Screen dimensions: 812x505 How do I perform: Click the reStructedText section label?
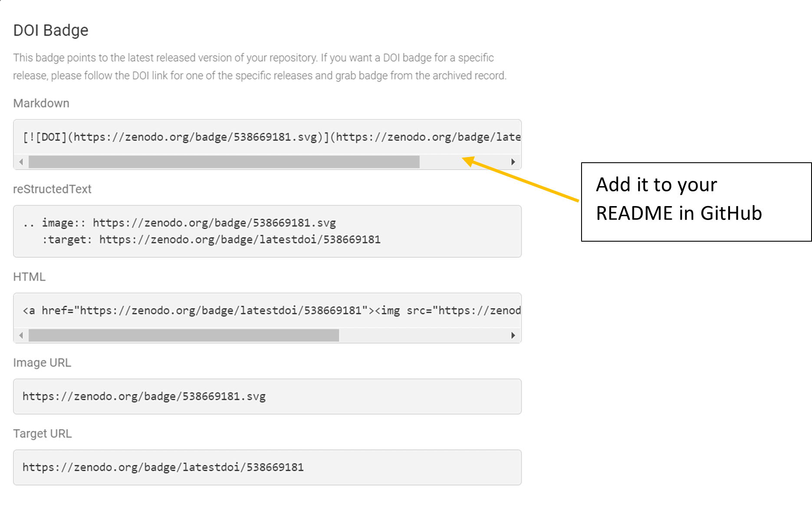click(x=52, y=189)
